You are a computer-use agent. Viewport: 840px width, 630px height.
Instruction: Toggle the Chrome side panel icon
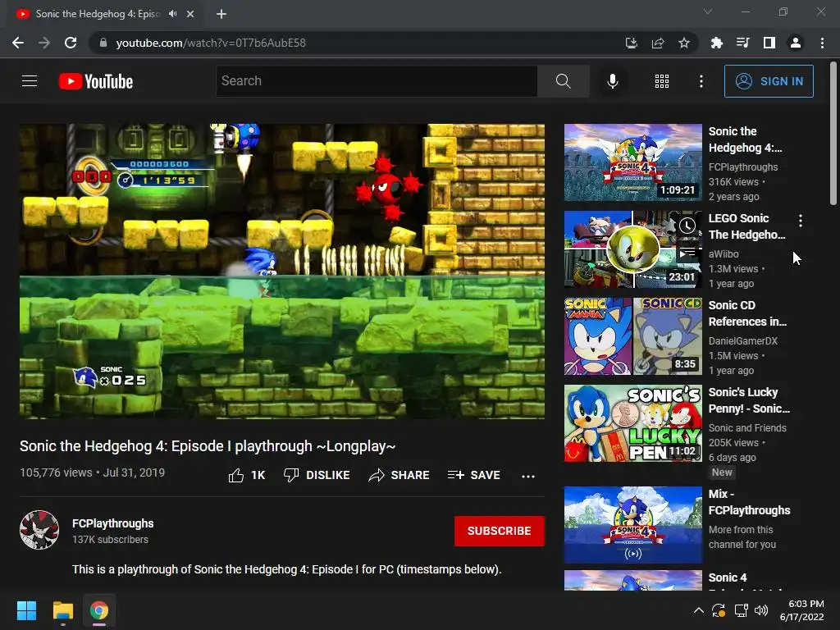pos(769,43)
